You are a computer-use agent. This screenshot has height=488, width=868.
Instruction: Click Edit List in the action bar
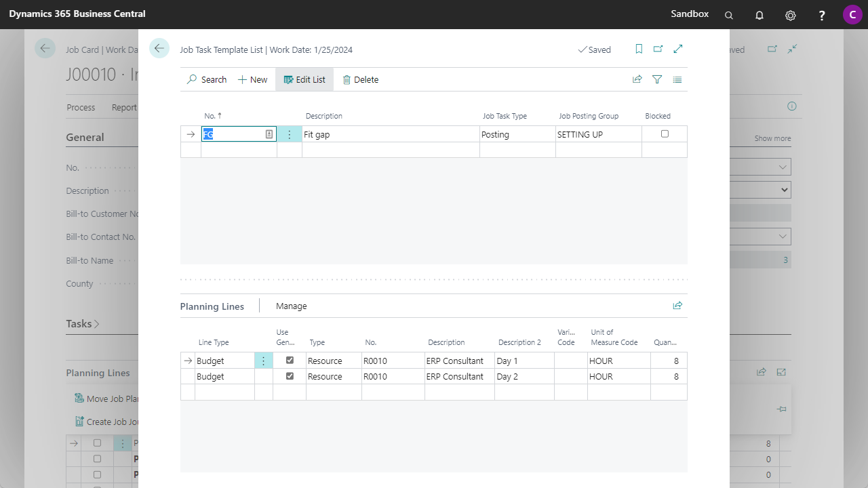pyautogui.click(x=304, y=79)
